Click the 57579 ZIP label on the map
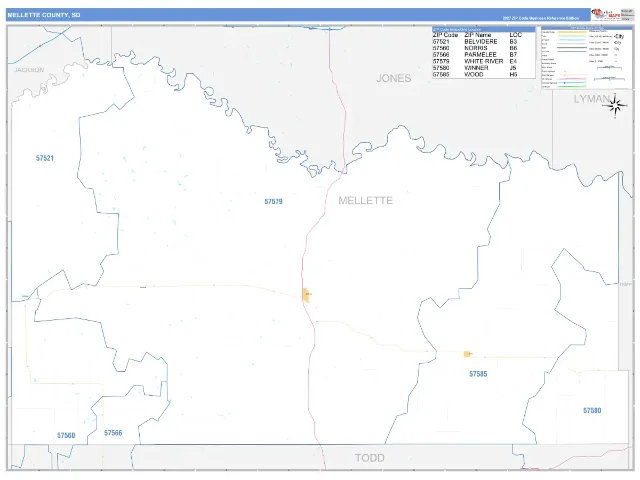The image size is (640, 480). point(273,202)
